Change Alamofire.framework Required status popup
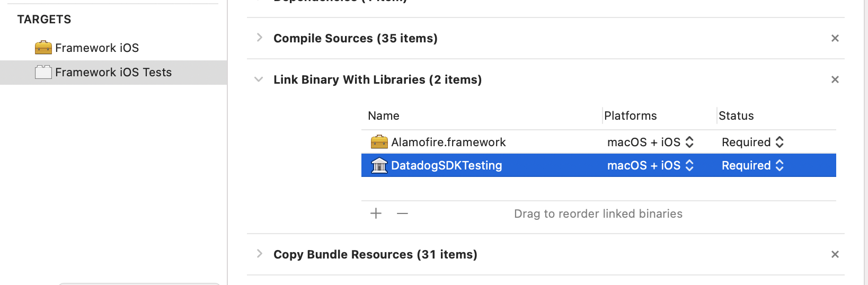The height and width of the screenshot is (285, 868). [x=752, y=142]
